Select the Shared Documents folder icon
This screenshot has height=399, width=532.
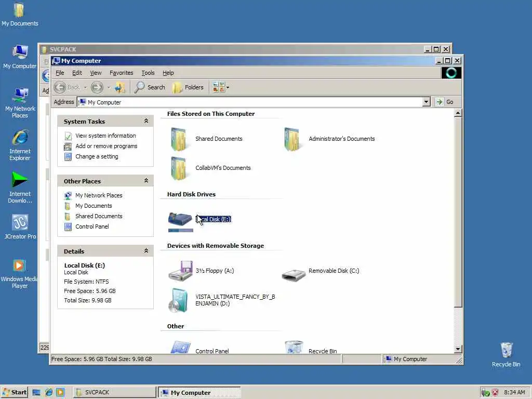click(179, 139)
